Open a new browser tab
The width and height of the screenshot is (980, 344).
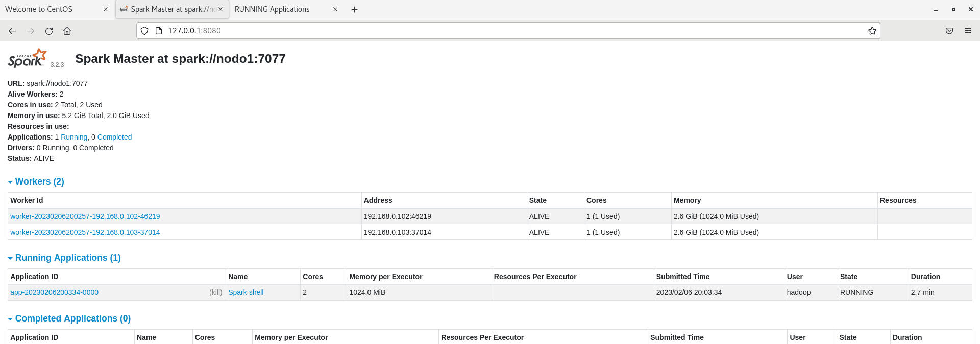point(354,9)
